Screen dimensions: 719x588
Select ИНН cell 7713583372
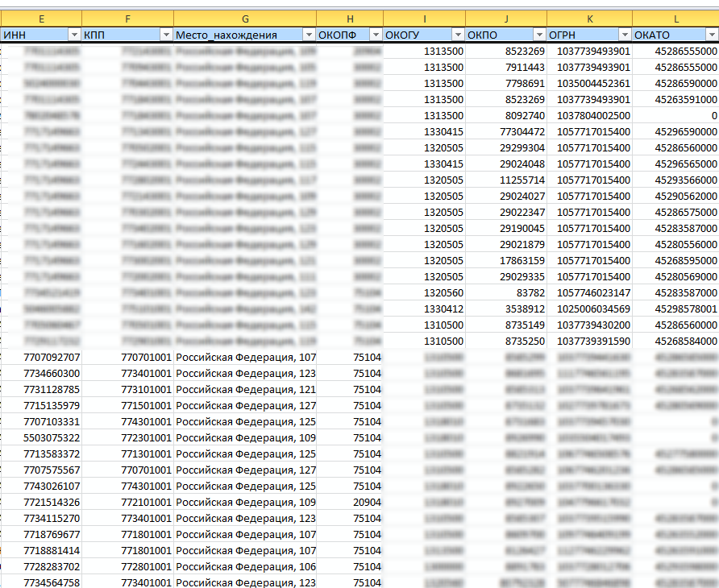coord(41,454)
